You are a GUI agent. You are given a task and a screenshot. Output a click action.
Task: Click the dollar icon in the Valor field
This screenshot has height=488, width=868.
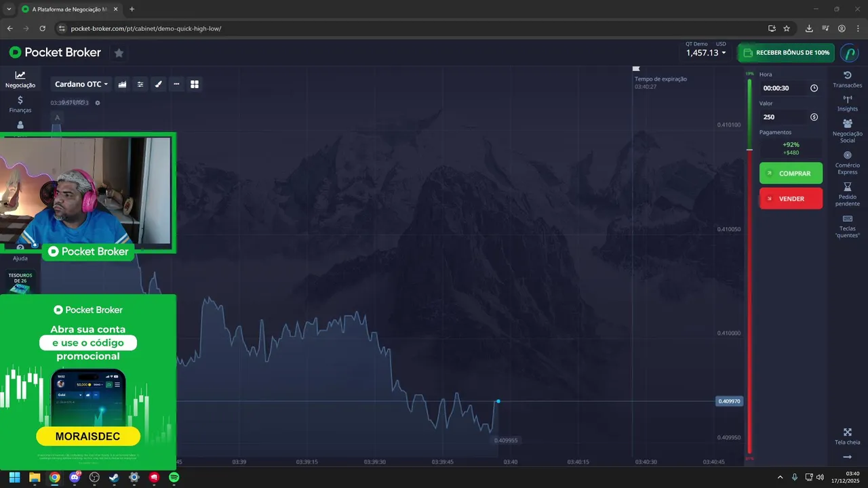[814, 117]
